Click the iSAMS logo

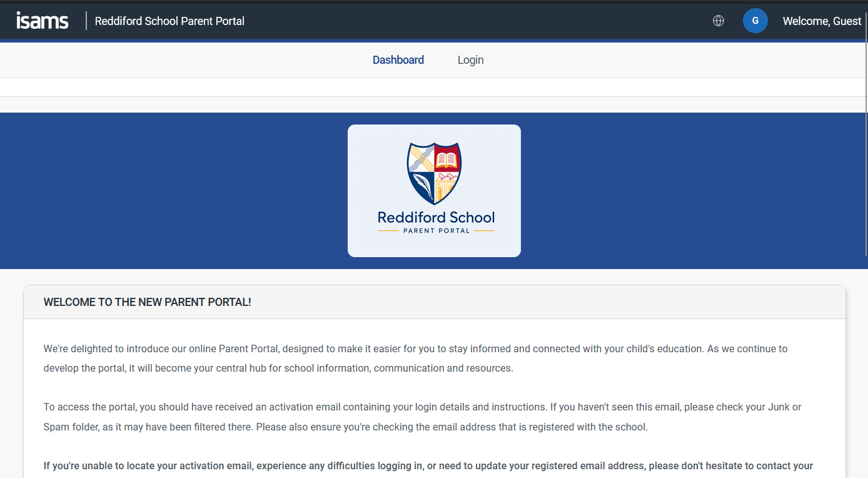(43, 21)
